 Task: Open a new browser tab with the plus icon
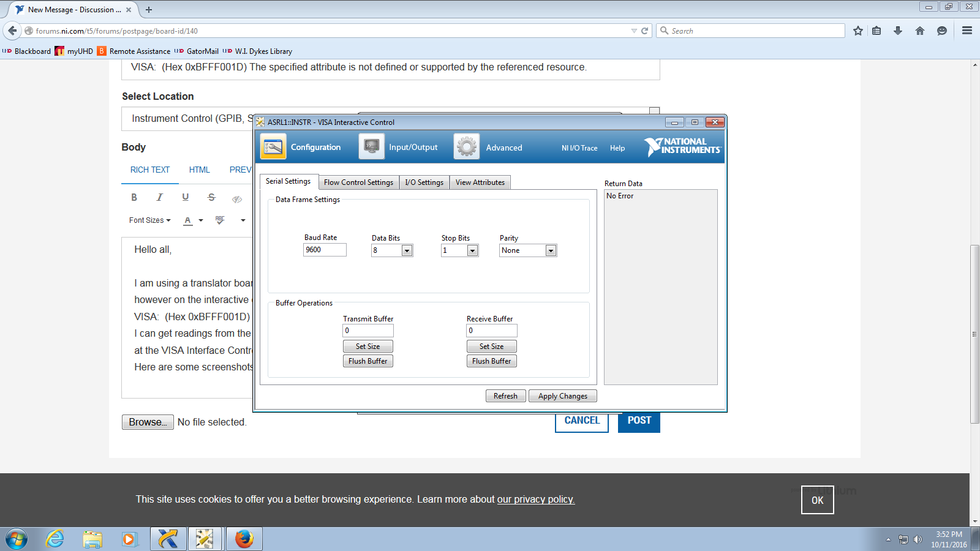149,10
